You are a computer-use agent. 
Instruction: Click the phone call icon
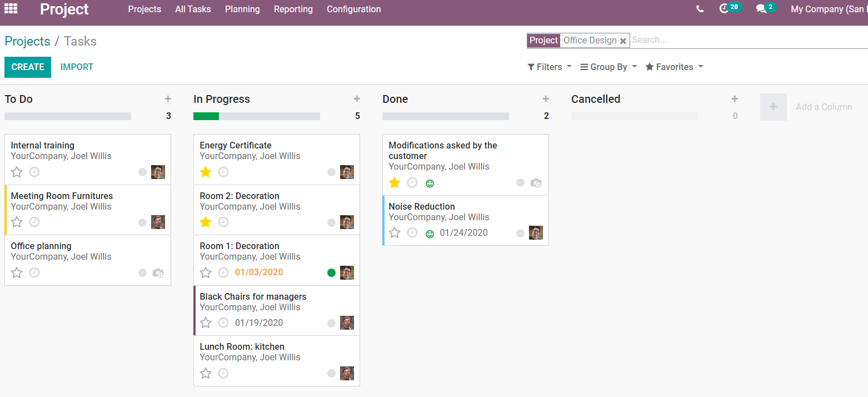coord(700,9)
